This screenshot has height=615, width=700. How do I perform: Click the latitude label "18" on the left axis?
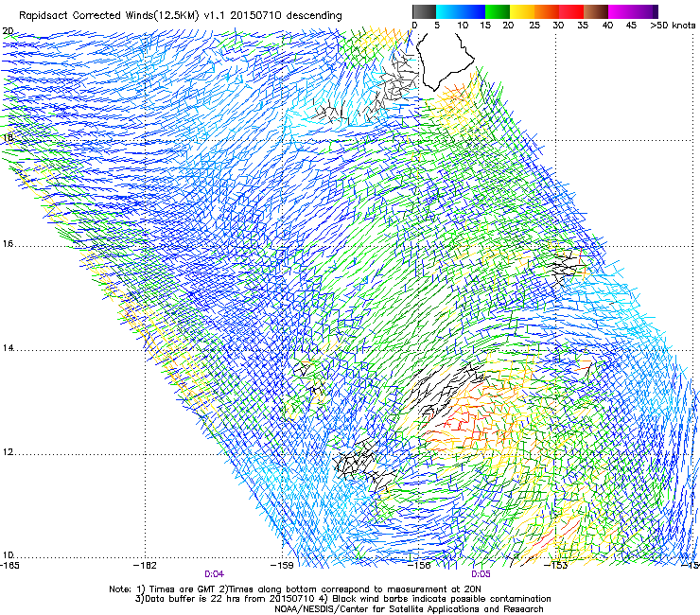[8, 137]
